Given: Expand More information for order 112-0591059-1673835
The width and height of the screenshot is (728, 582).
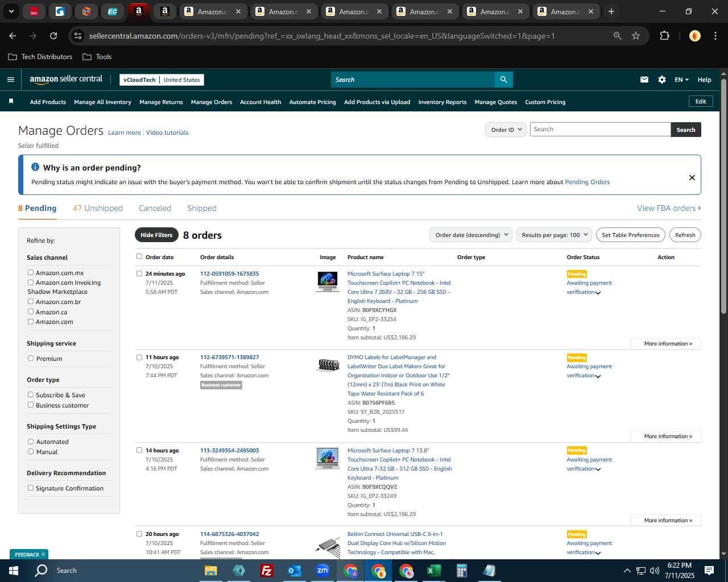Looking at the screenshot, I should pyautogui.click(x=666, y=344).
